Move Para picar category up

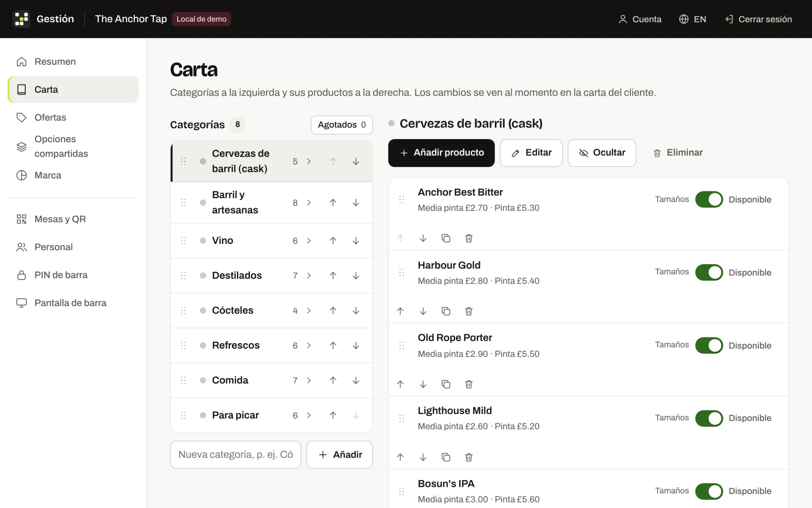(x=333, y=415)
